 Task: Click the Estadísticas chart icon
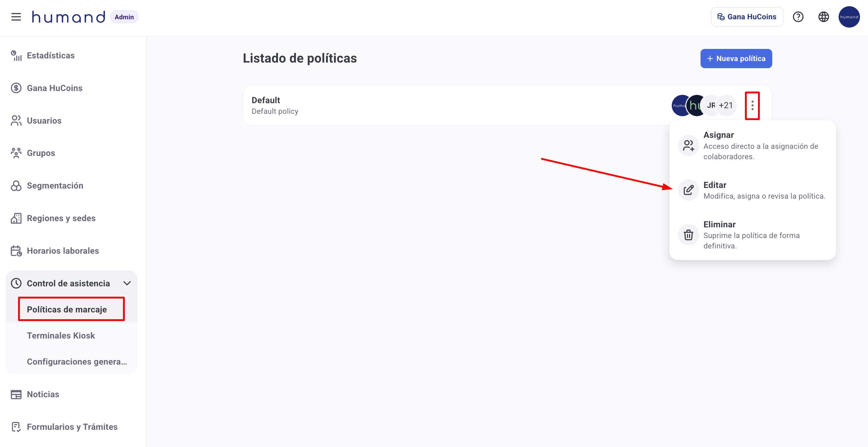[16, 56]
